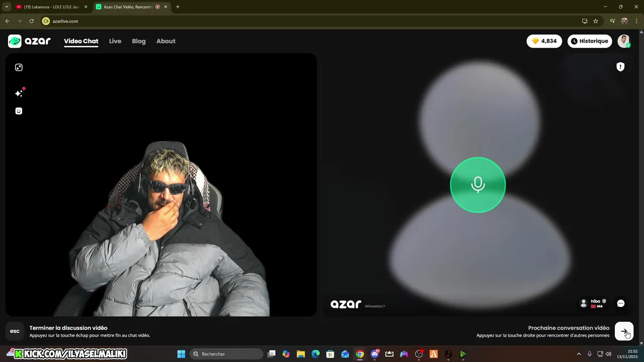Click the esc end video chat button
Viewport: 644px width, 362px height.
pos(15,331)
